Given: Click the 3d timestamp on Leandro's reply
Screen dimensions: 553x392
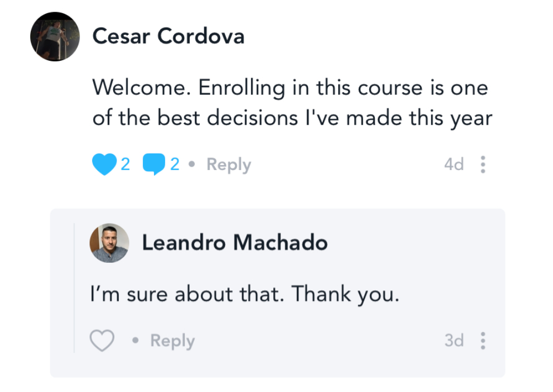Looking at the screenshot, I should (x=454, y=341).
